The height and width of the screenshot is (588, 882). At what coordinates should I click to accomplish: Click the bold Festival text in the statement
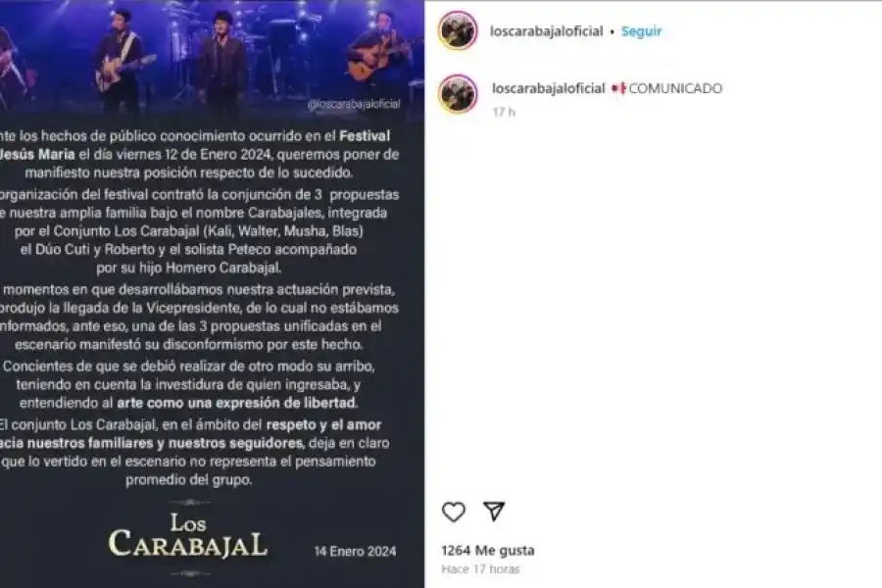click(x=365, y=136)
